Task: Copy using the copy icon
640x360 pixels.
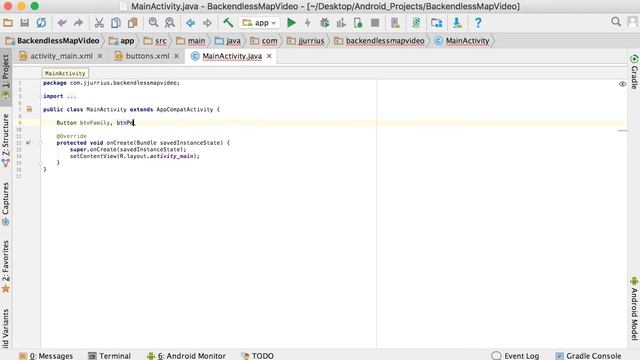Action: pyautogui.click(x=116, y=23)
